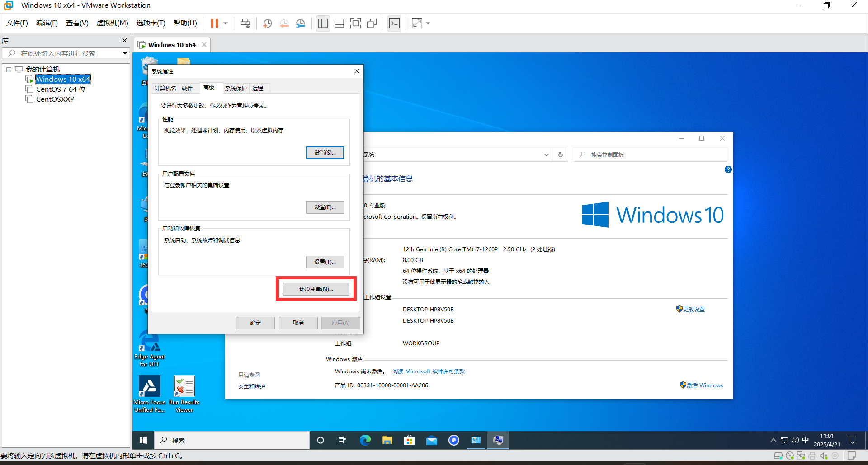Viewport: 868px width, 465px height.
Task: Open the 帮助(H) menu
Action: coord(185,23)
